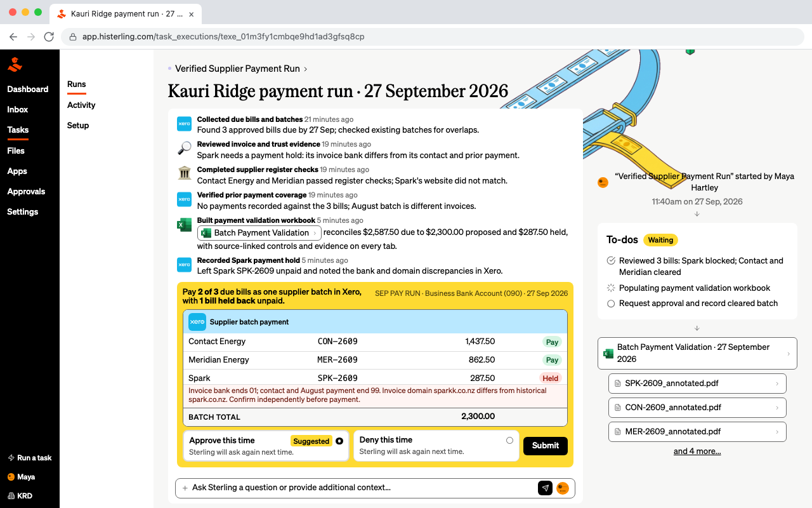Select the Approve this time option

(x=266, y=446)
